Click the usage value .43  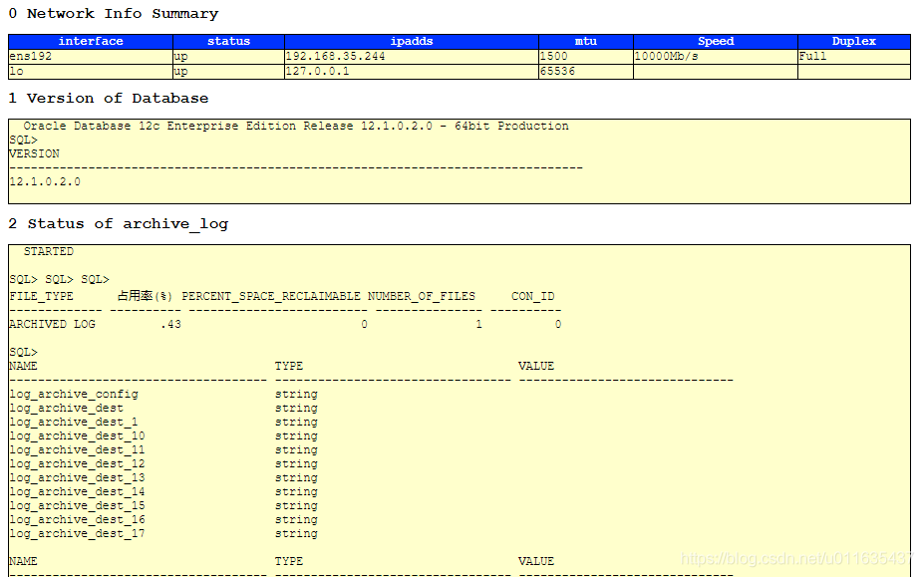tap(170, 324)
